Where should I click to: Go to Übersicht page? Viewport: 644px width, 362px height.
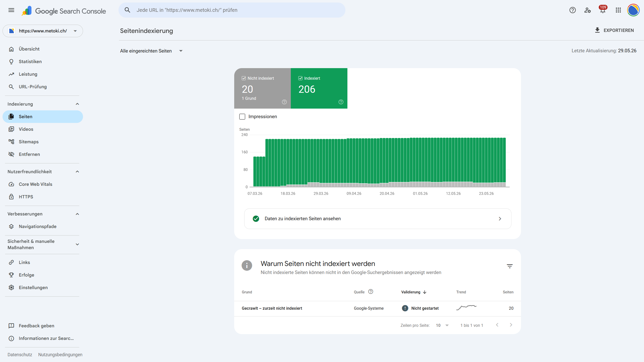[43, 49]
